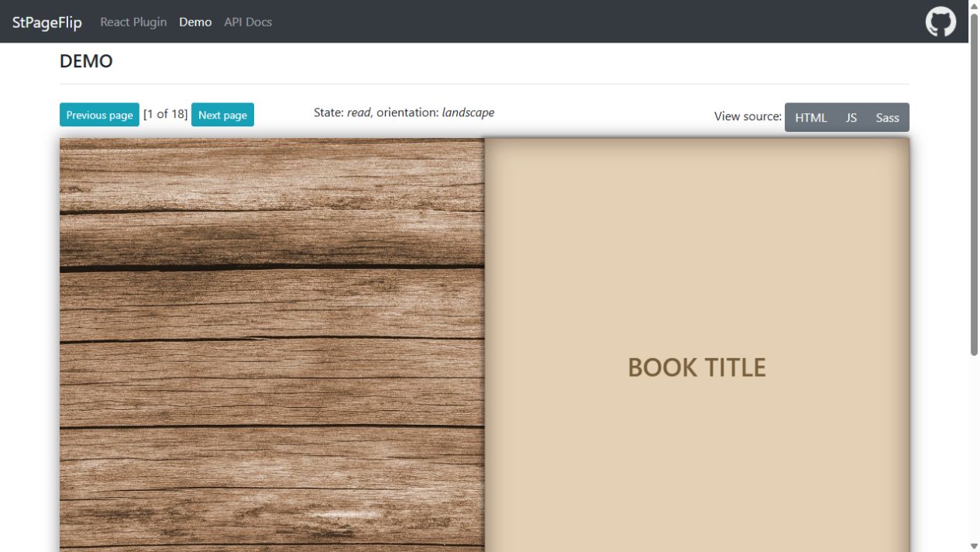Image resolution: width=980 pixels, height=552 pixels.
Task: View the JS source
Action: [x=851, y=117]
